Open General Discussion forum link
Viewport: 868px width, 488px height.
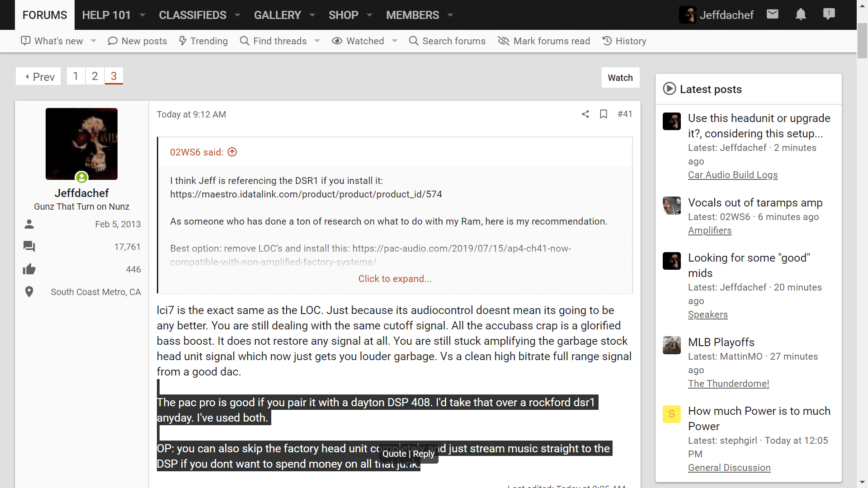[729, 468]
